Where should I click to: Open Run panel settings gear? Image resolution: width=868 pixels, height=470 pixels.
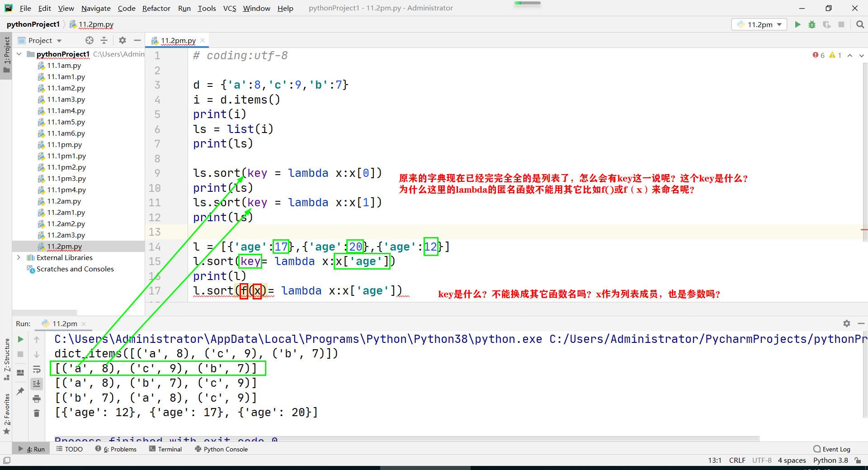click(847, 323)
